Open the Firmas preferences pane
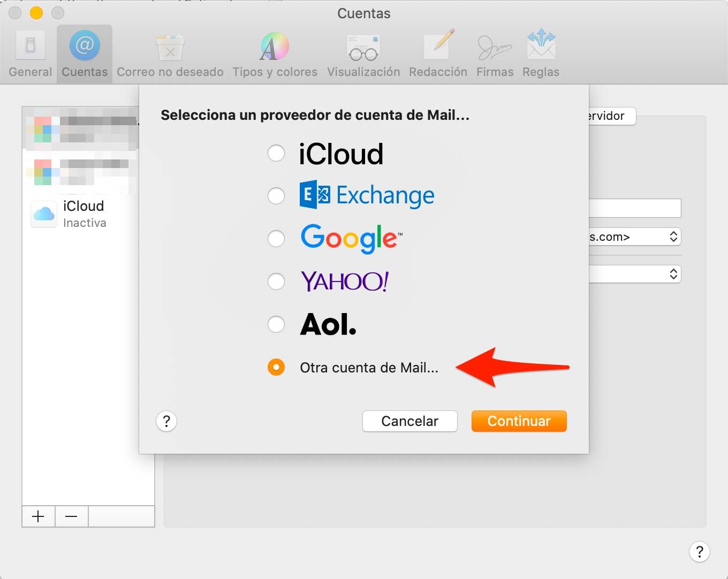The height and width of the screenshot is (579, 728). [x=494, y=53]
